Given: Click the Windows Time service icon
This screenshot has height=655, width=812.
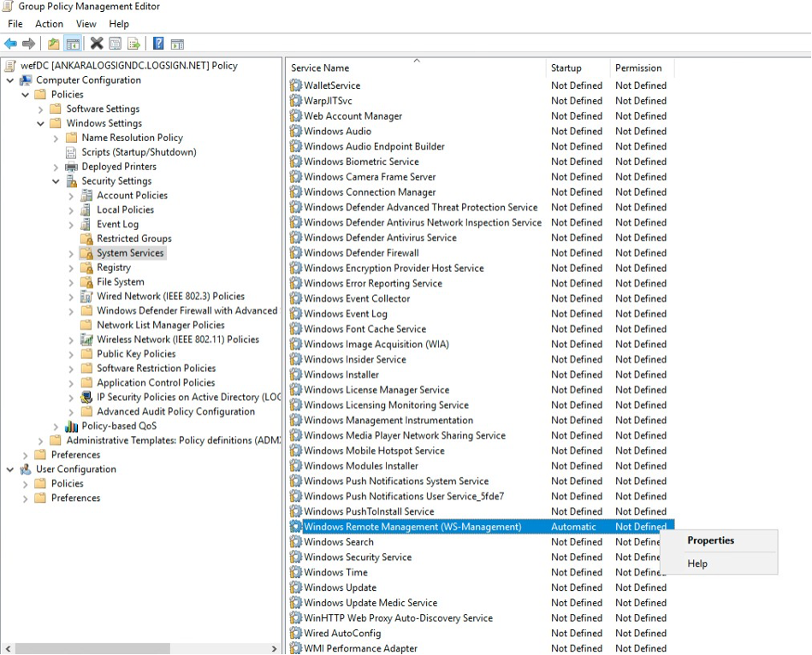Looking at the screenshot, I should pyautogui.click(x=296, y=572).
